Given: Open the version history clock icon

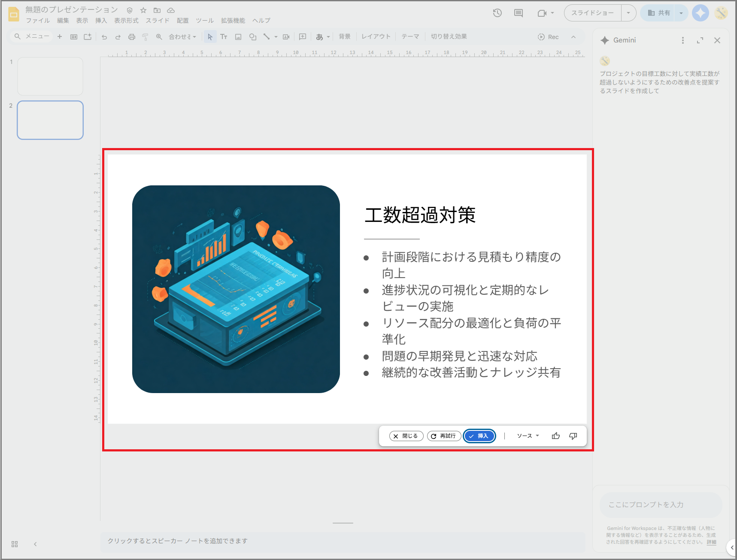Looking at the screenshot, I should tap(497, 13).
